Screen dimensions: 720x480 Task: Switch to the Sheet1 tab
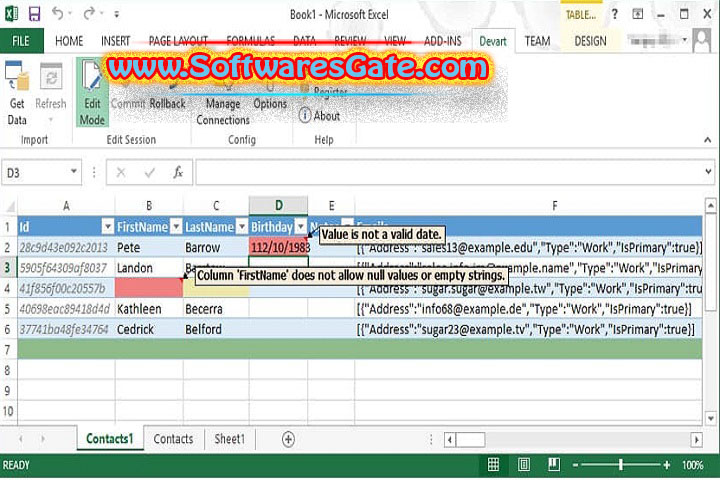229,439
